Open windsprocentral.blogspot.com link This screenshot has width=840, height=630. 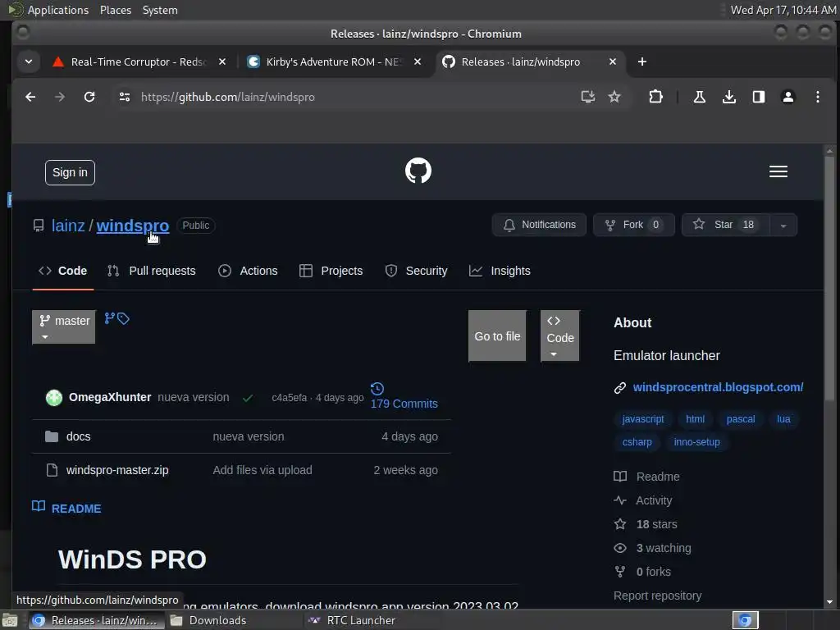718,387
